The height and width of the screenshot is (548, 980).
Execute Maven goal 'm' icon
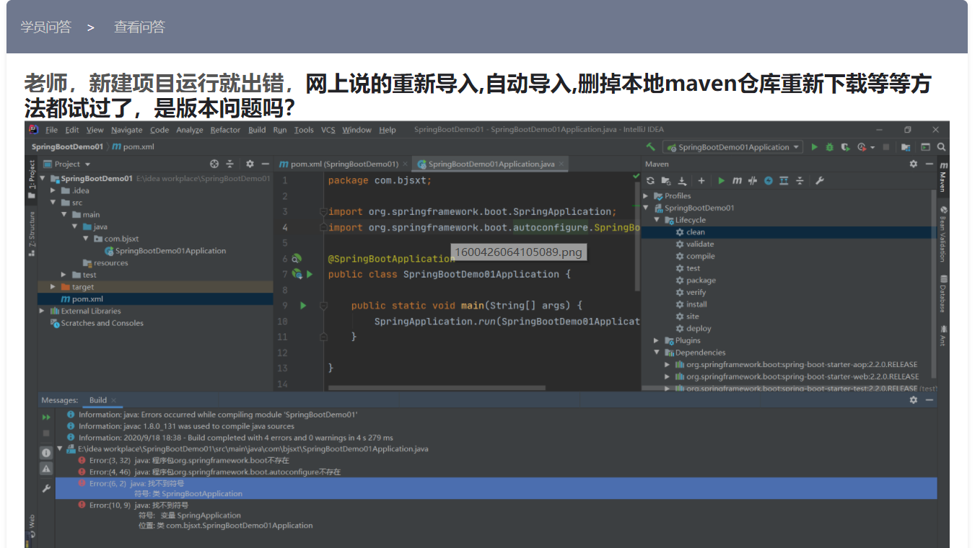pyautogui.click(x=737, y=180)
